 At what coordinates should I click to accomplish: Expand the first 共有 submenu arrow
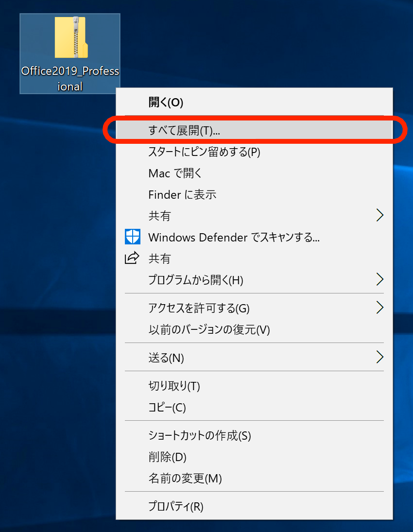tap(380, 215)
